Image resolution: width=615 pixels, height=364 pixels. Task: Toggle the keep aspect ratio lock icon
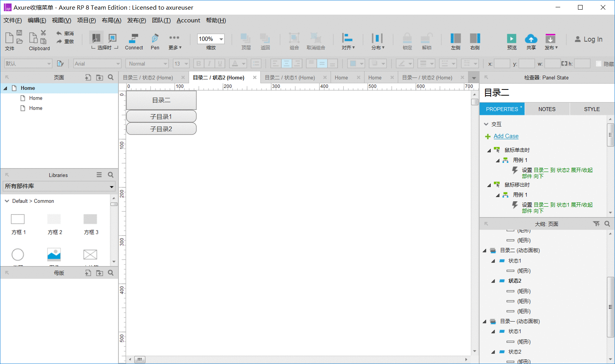pyautogui.click(x=564, y=64)
